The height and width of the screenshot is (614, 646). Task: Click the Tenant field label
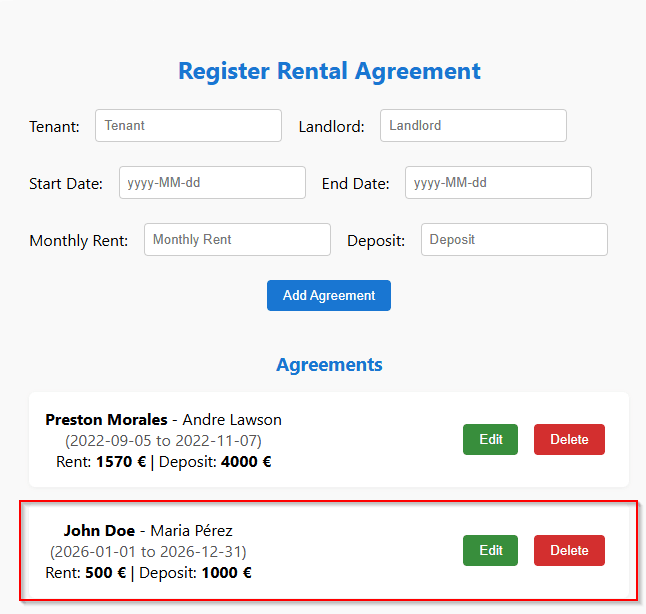[x=54, y=127]
